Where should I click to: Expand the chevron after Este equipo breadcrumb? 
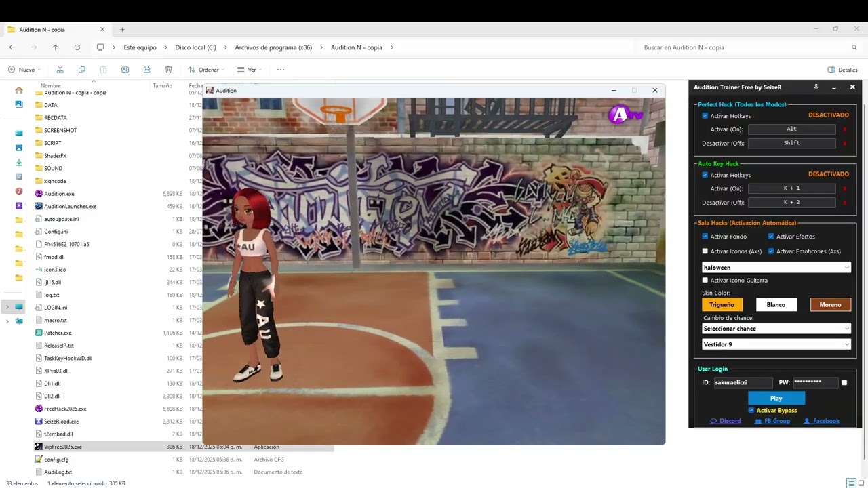pyautogui.click(x=166, y=47)
